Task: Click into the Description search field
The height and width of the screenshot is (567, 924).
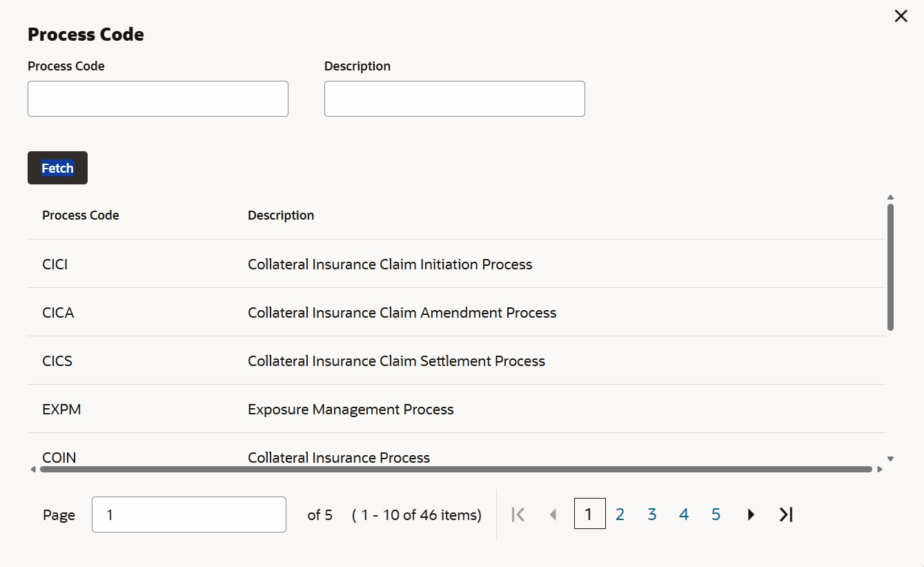Action: pos(454,99)
